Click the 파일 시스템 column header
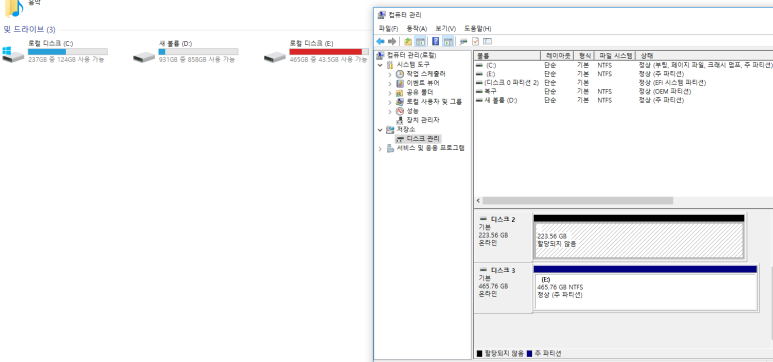This screenshot has height=362, width=773. pyautogui.click(x=615, y=56)
